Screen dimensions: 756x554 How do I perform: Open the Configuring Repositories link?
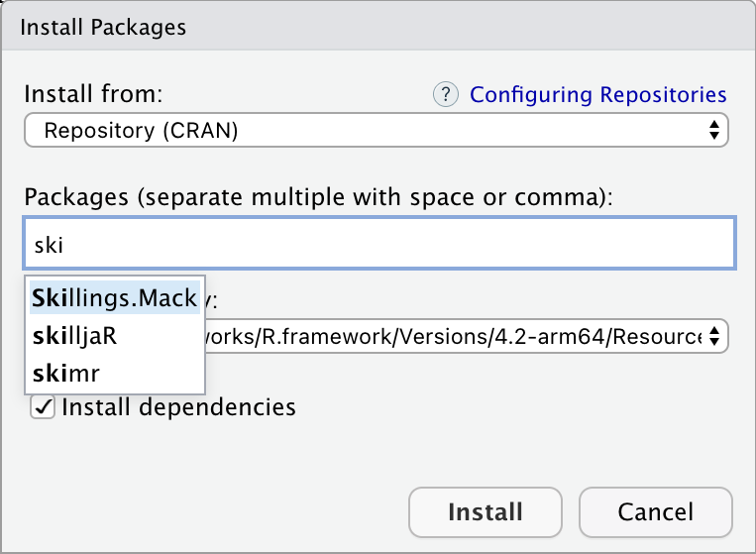597,95
